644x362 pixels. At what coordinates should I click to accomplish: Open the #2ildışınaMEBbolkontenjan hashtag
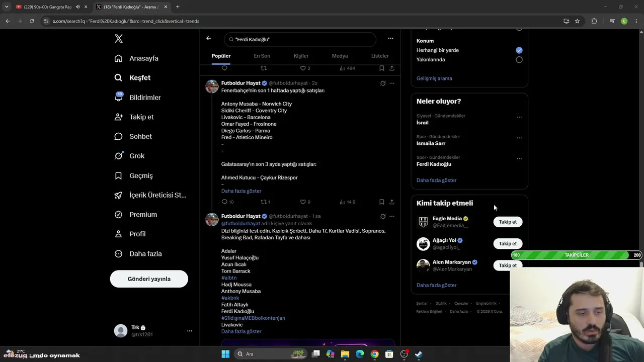pyautogui.click(x=253, y=318)
